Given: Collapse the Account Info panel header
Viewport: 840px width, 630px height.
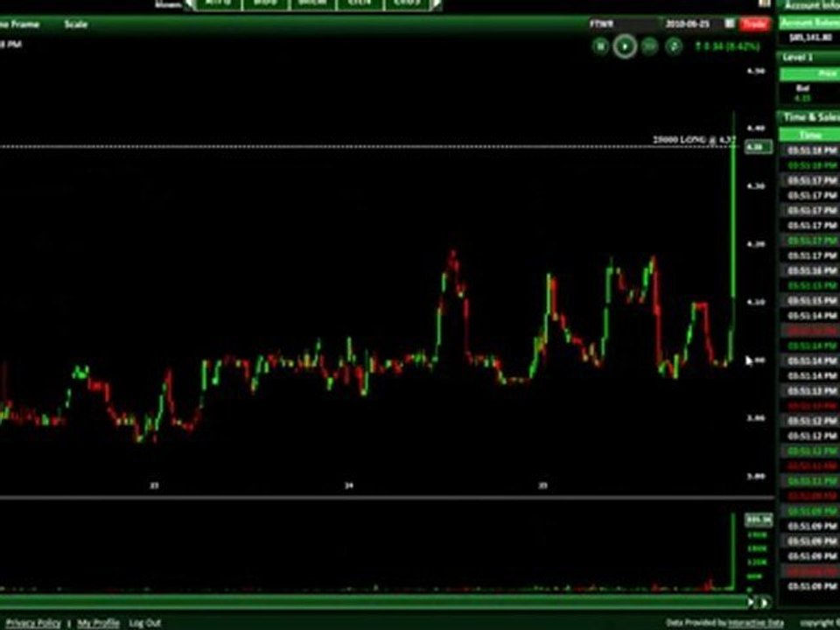Looking at the screenshot, I should 808,5.
